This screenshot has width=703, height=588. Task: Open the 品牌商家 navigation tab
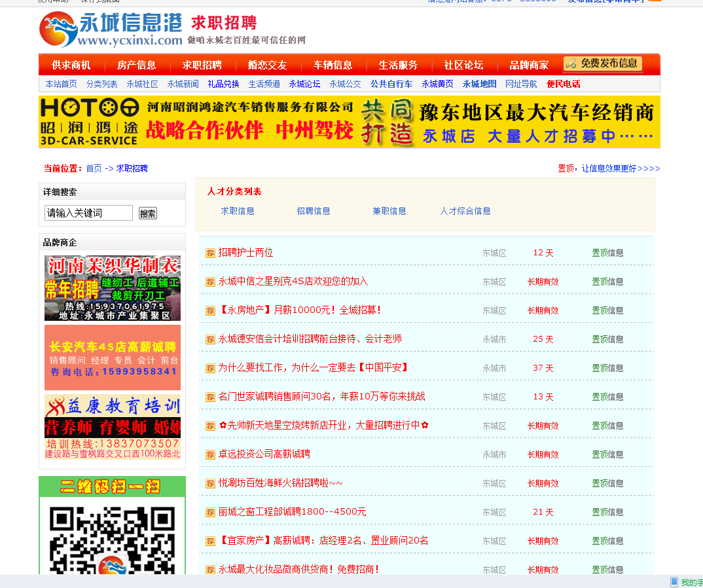tap(530, 65)
